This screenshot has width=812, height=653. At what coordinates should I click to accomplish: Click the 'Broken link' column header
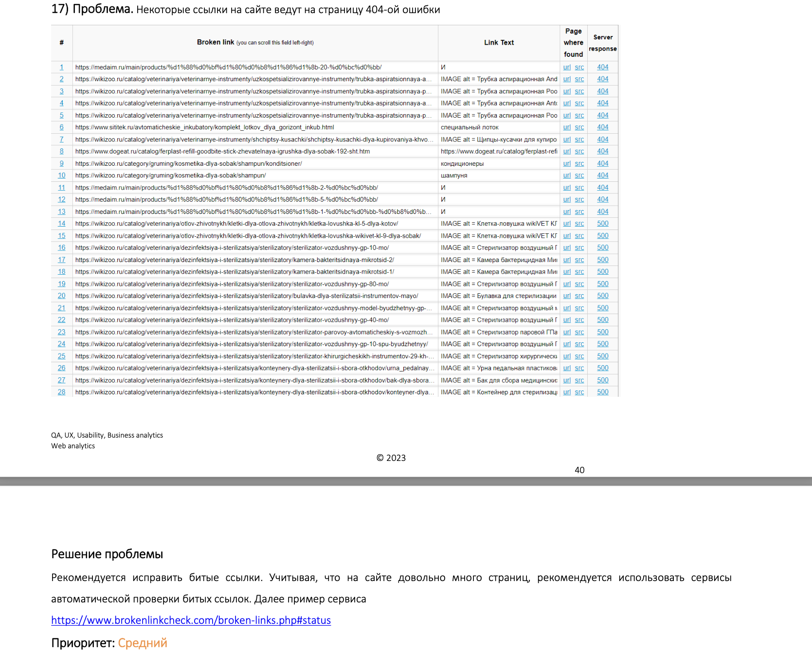click(255, 42)
